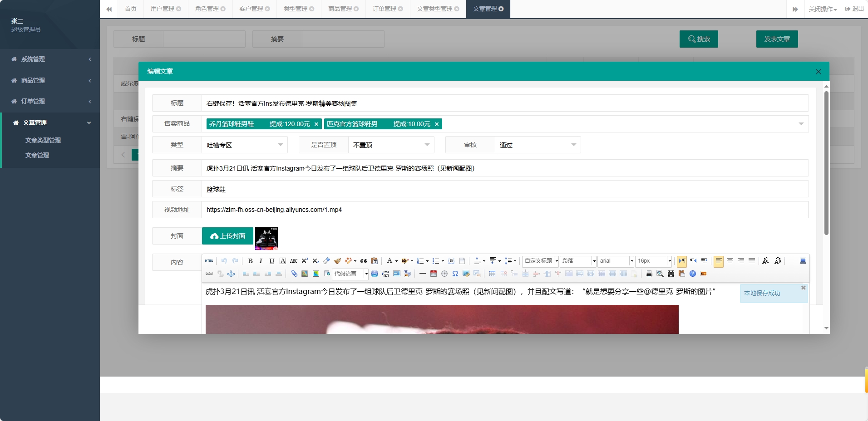Toggle underline formatting in the editor
The height and width of the screenshot is (421, 868).
271,261
